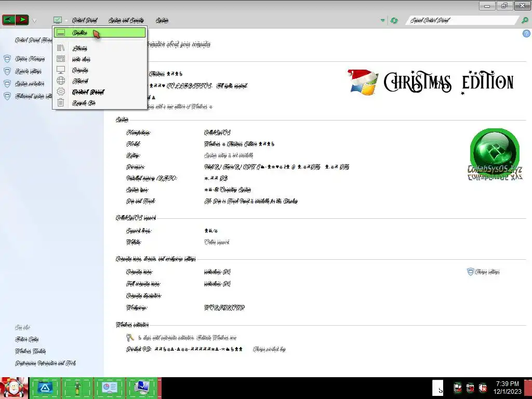Click Change settings for computer name

pyautogui.click(x=487, y=272)
